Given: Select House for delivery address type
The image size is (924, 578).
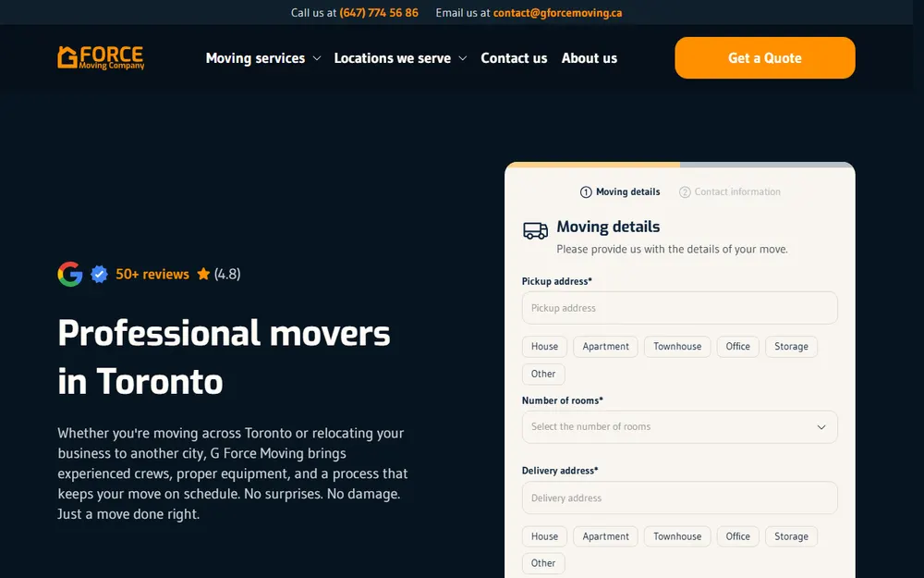Looking at the screenshot, I should 544,536.
